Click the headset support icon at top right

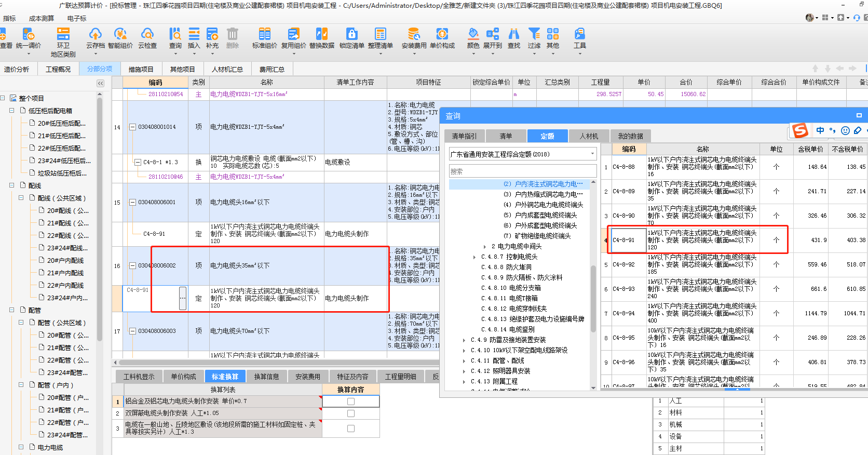click(x=857, y=18)
